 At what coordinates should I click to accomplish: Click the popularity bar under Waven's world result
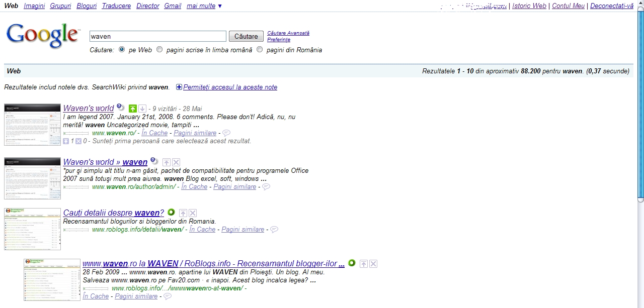[x=76, y=133]
